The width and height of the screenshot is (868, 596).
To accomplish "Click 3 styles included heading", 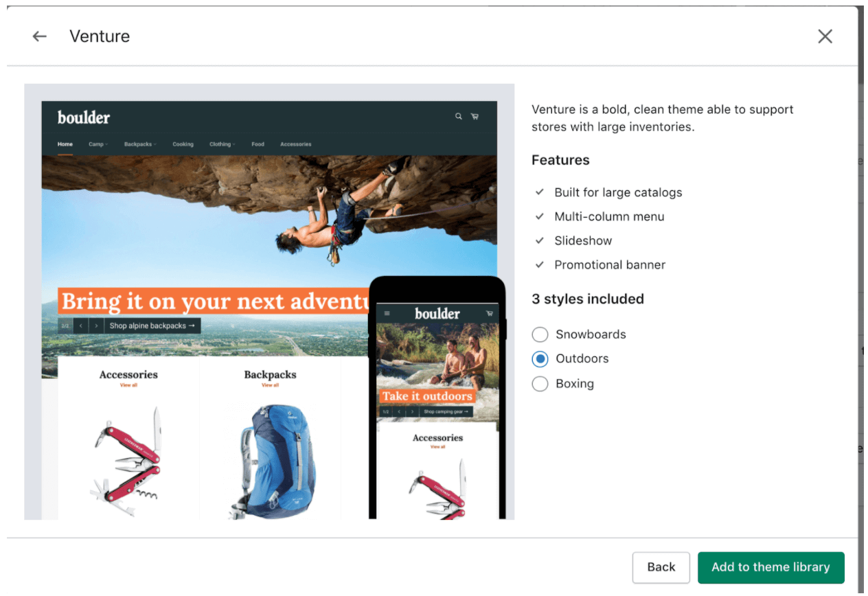I will pos(588,299).
